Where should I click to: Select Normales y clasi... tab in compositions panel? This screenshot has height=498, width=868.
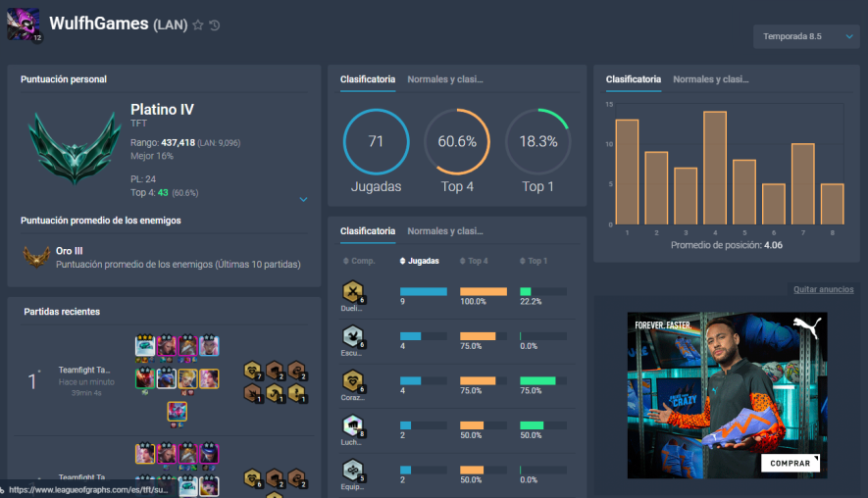point(445,231)
